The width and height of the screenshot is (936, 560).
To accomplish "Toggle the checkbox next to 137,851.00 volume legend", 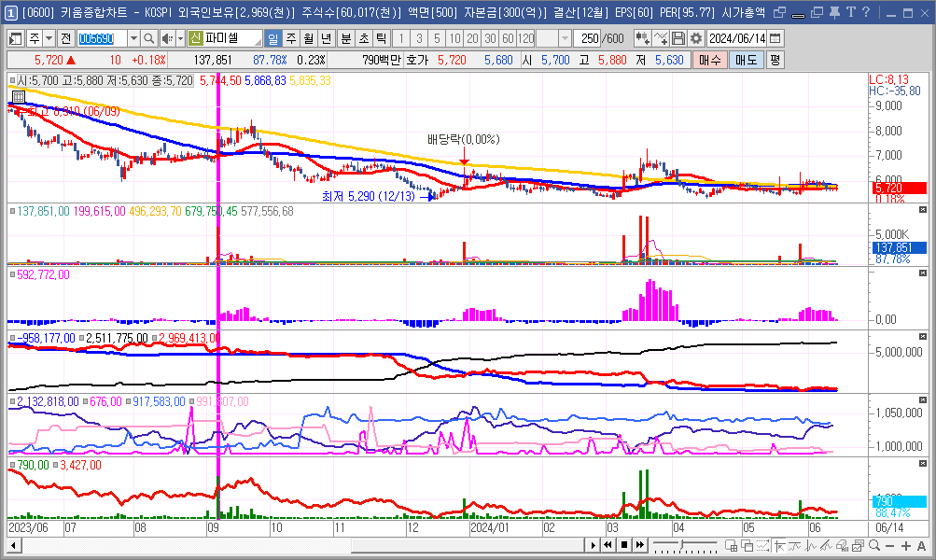I will point(12,211).
